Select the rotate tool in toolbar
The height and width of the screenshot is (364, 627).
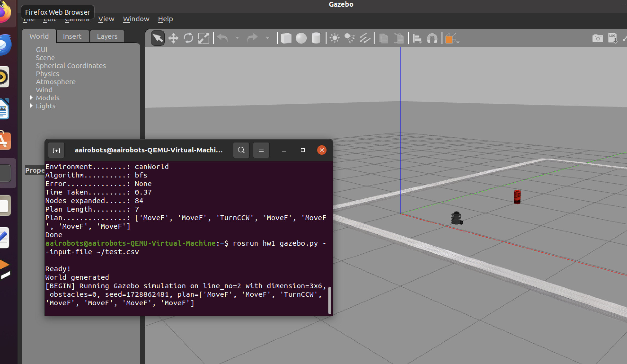coord(188,39)
